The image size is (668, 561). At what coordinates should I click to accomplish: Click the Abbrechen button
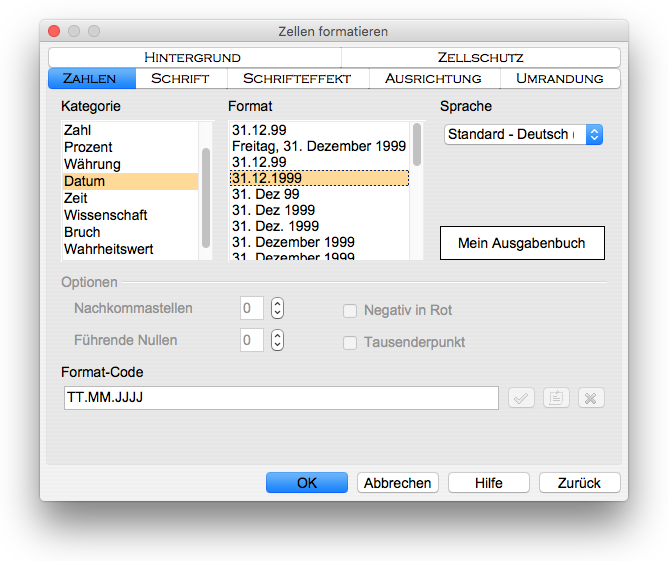click(397, 483)
